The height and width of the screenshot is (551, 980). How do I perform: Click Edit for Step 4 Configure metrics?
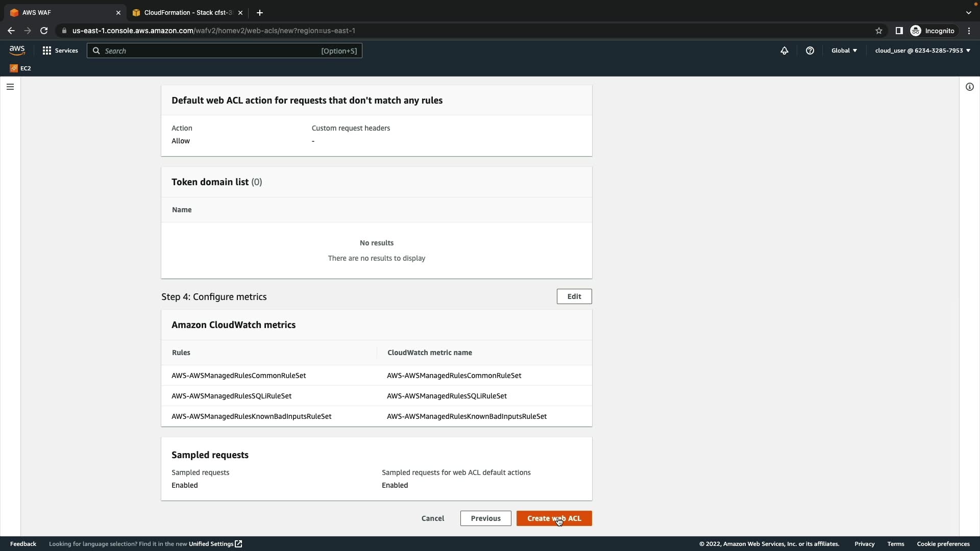click(x=574, y=296)
